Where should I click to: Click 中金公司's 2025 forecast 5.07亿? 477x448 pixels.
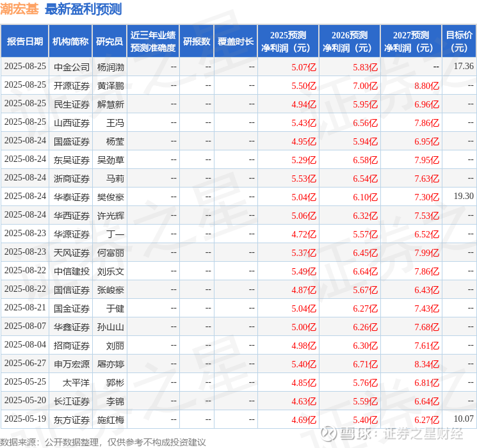click(x=303, y=67)
